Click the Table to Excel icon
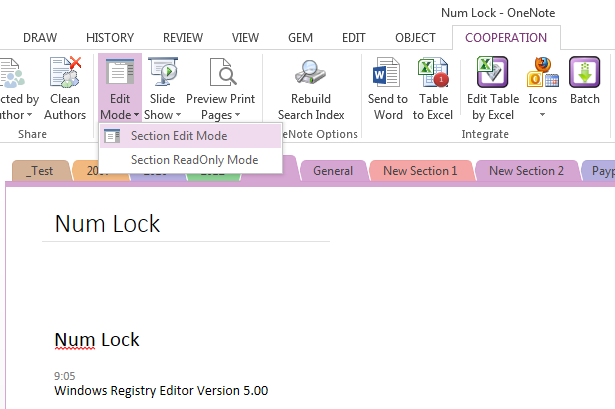 [x=433, y=72]
